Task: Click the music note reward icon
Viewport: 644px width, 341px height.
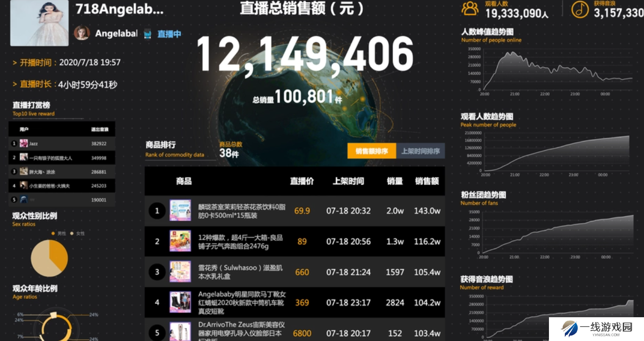Action: tap(580, 9)
